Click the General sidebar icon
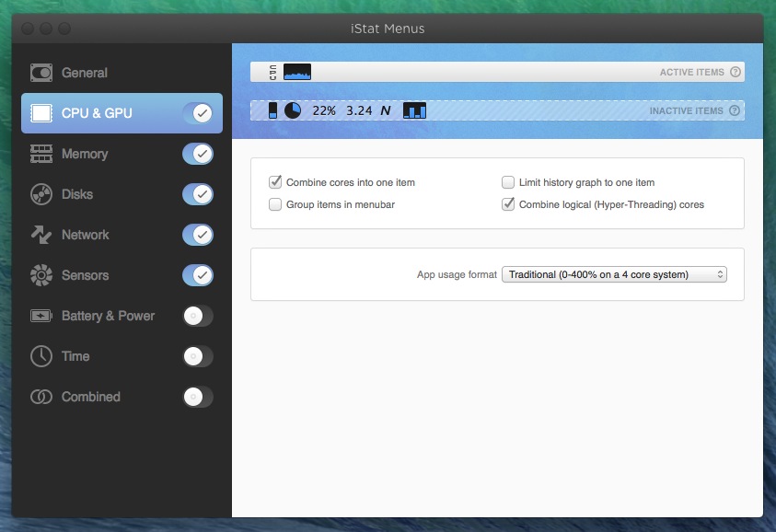This screenshot has height=532, width=776. [x=41, y=73]
